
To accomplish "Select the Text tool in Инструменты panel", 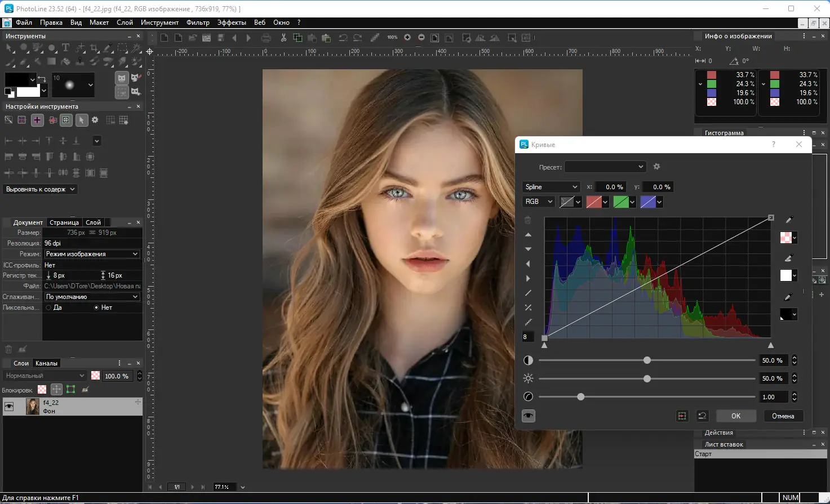I will [x=65, y=48].
